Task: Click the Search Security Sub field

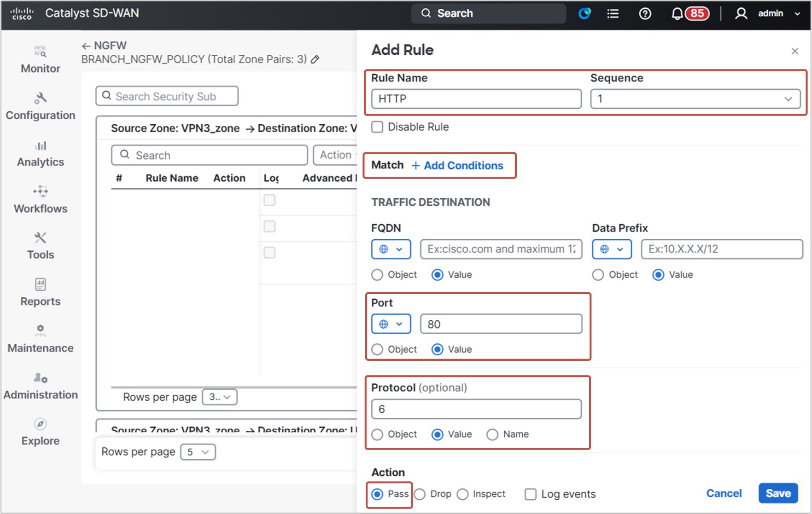Action: click(167, 96)
